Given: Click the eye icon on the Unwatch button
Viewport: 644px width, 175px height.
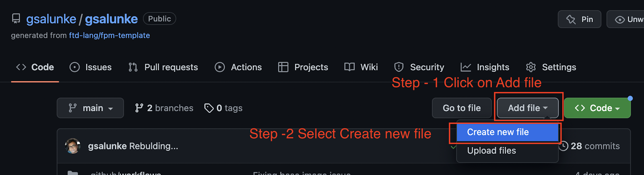Looking at the screenshot, I should click(620, 20).
